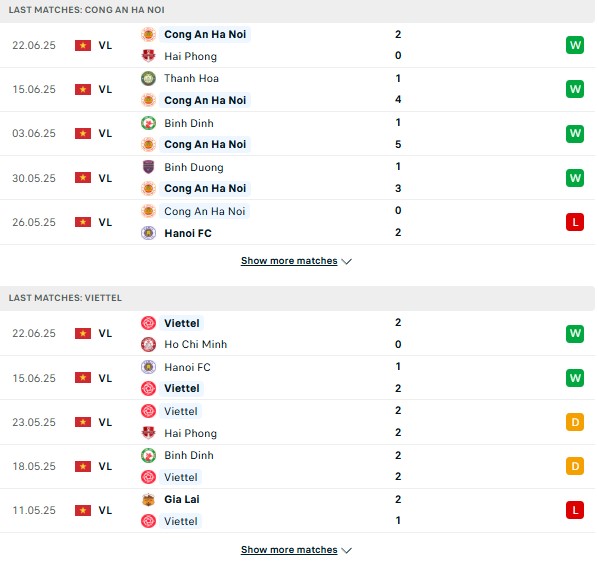Select the Last Matches: Cong An Ha Noi header
The width and height of the screenshot is (598, 568).
point(297,10)
